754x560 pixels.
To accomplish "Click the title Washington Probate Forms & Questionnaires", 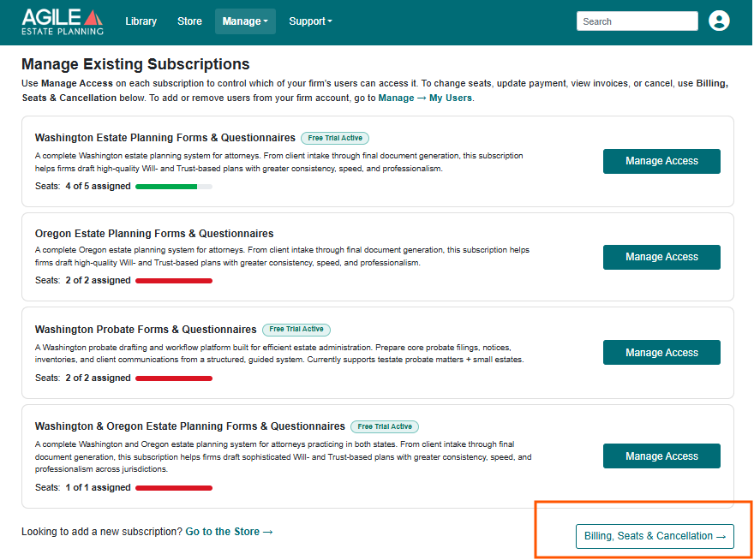I will (146, 330).
